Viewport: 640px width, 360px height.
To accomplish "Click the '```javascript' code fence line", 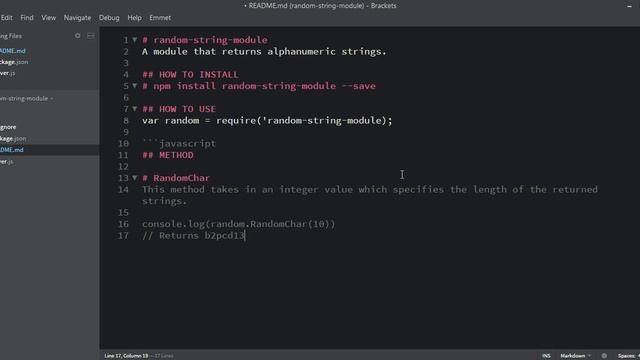I will [179, 143].
